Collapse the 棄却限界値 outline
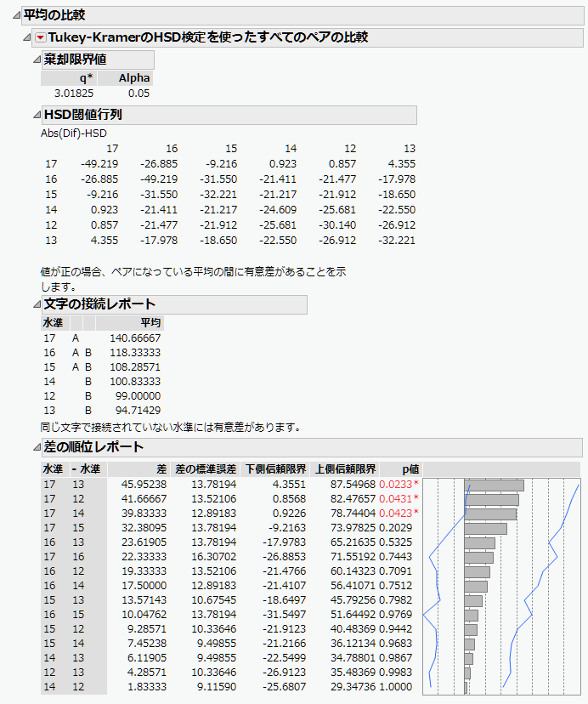 coord(37,60)
